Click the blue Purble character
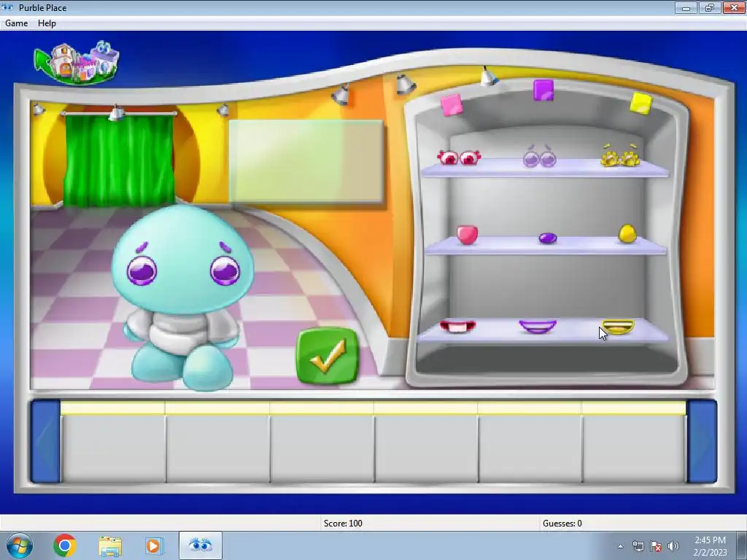The width and height of the screenshot is (747, 560). pyautogui.click(x=182, y=297)
